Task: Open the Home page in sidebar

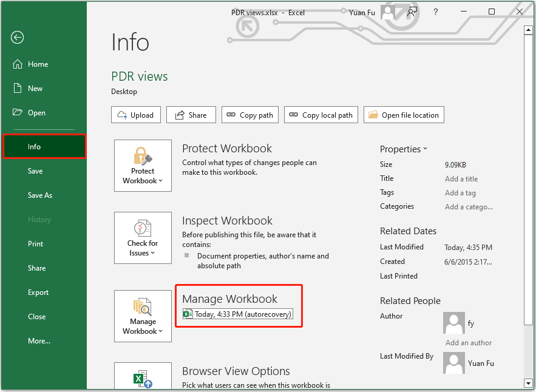Action: (x=44, y=64)
